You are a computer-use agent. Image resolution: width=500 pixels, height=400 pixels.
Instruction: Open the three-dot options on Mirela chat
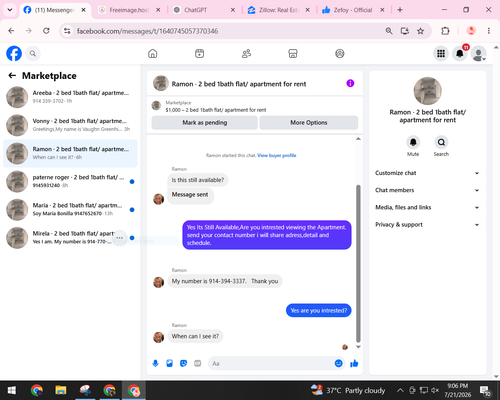tap(119, 238)
